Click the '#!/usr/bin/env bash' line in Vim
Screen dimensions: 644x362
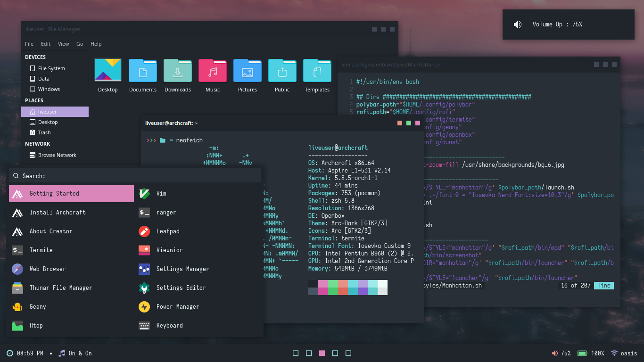(x=388, y=82)
